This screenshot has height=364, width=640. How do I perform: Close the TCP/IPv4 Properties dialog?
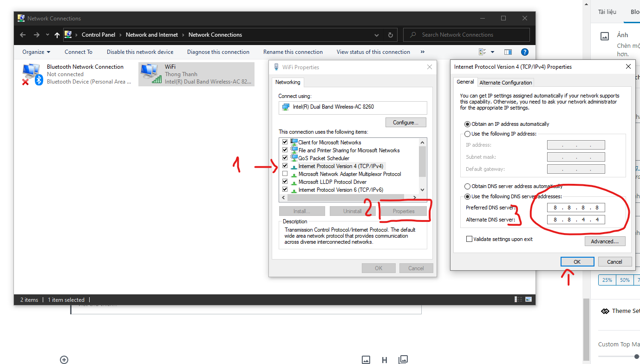(x=628, y=67)
